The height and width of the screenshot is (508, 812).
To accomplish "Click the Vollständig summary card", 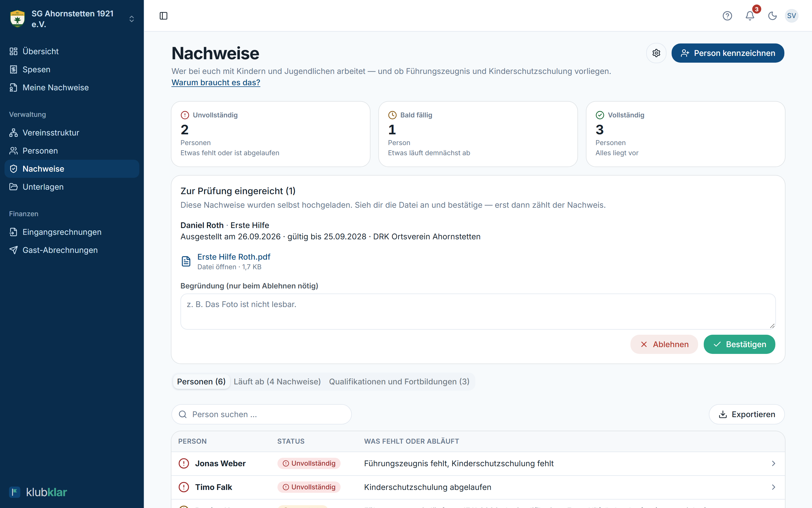I will [x=685, y=134].
